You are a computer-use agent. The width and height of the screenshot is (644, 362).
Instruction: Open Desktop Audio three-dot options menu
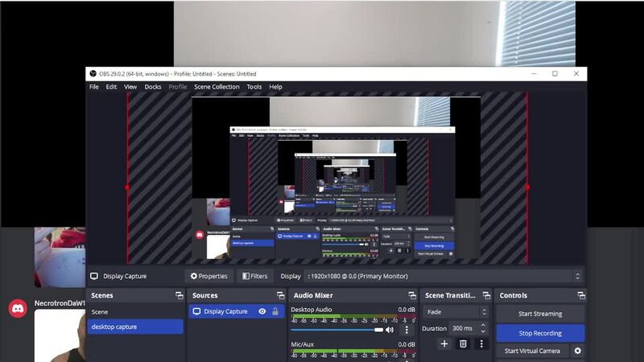(x=406, y=329)
